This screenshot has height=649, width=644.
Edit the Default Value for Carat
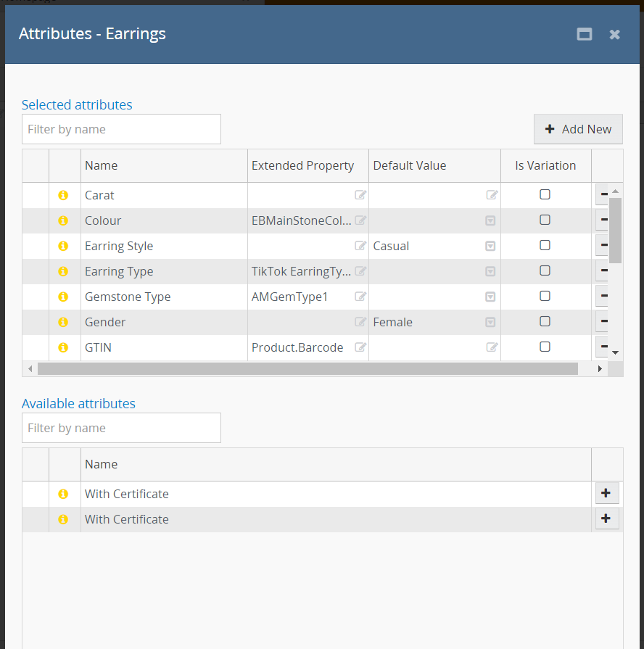coord(492,195)
